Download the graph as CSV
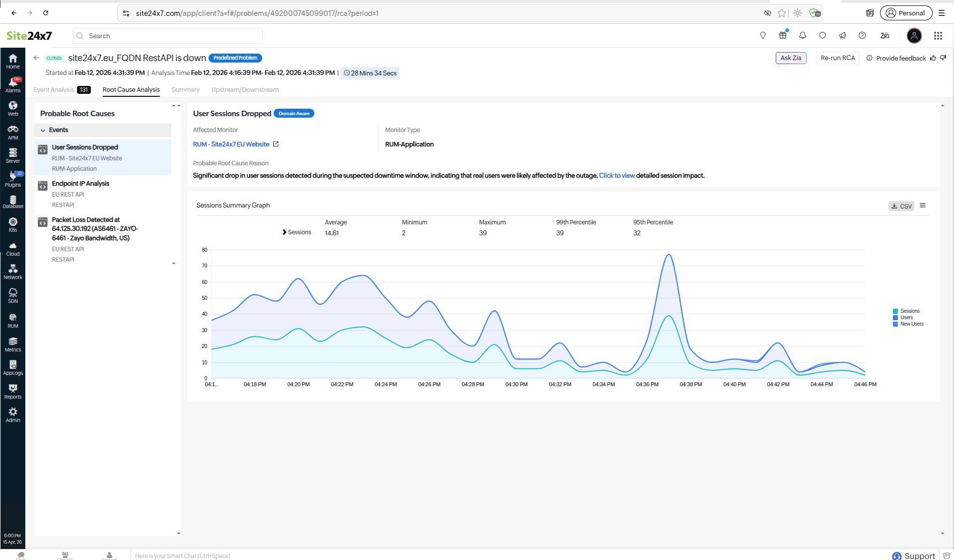This screenshot has width=954, height=560. pyautogui.click(x=901, y=206)
